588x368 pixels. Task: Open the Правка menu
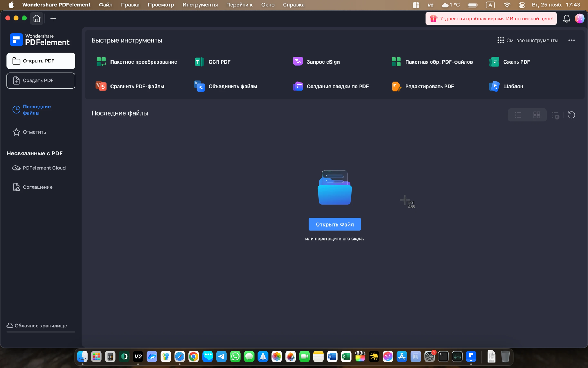pos(130,5)
